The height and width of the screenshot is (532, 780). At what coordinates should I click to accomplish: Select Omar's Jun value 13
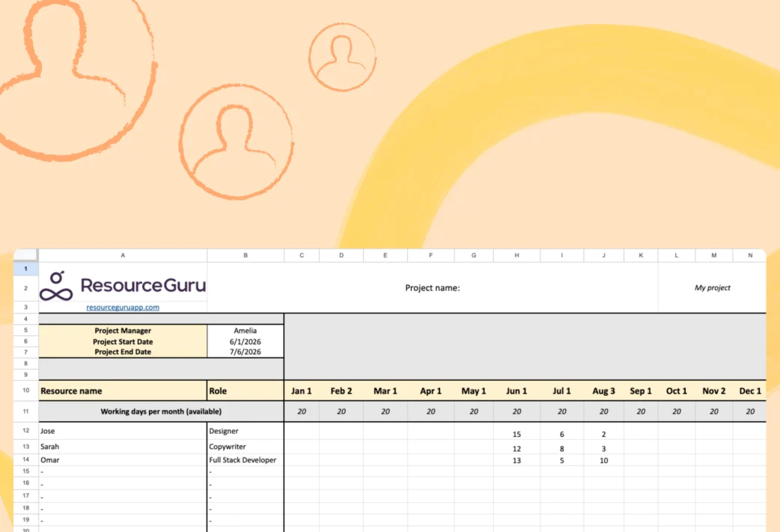point(517,460)
